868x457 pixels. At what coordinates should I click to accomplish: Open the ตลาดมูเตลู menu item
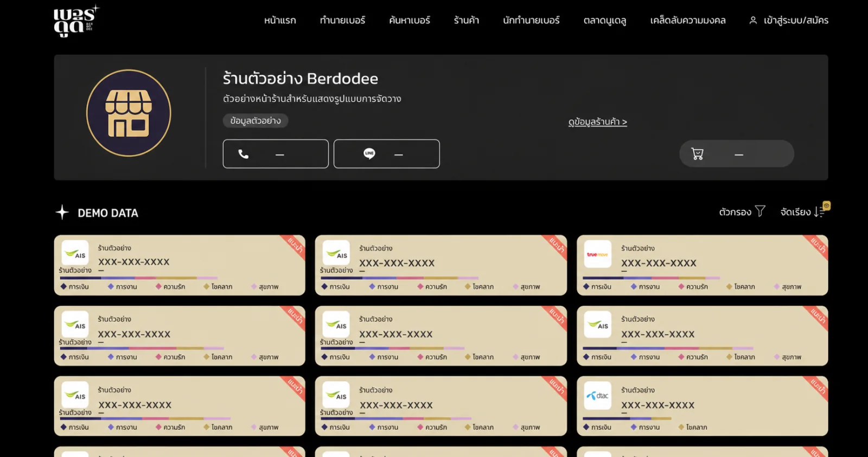point(605,21)
